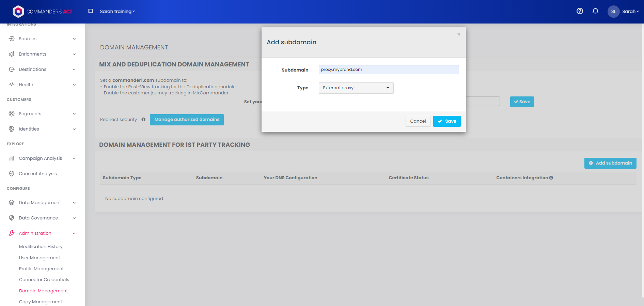Close the Add subdomain dialog
Viewport: 644px width, 306px height.
459,34
